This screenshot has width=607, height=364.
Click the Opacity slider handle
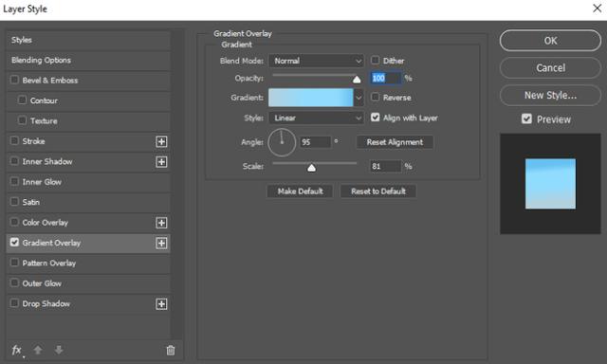357,80
